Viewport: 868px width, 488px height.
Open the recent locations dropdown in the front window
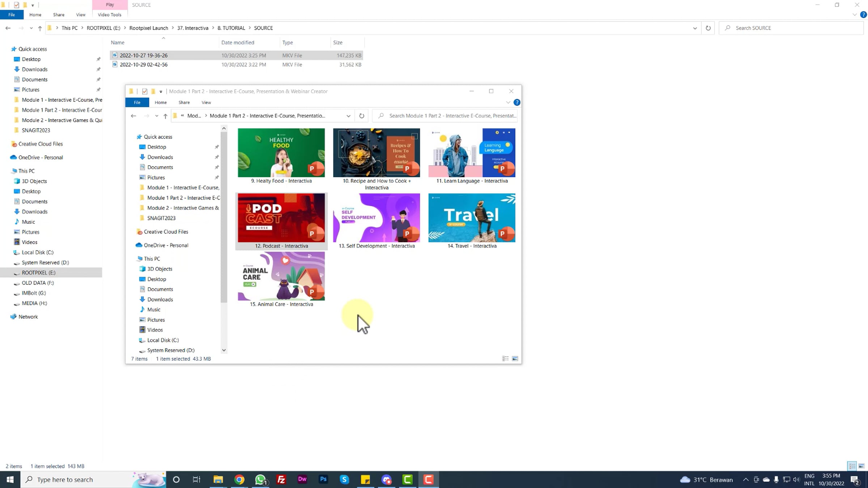click(157, 116)
